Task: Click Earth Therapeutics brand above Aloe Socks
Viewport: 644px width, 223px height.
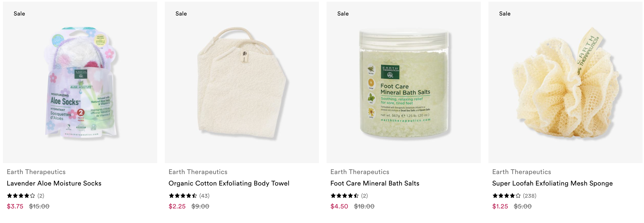Action: pyautogui.click(x=36, y=172)
